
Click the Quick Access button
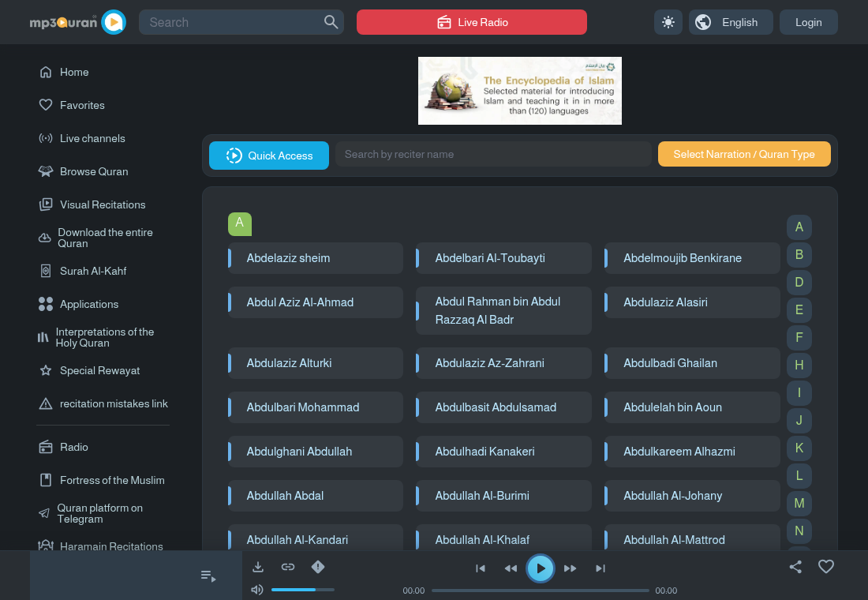pyautogui.click(x=269, y=156)
